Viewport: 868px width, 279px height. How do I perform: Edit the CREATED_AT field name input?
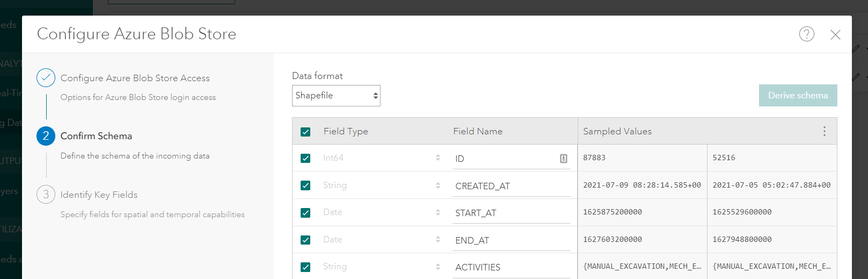point(511,186)
